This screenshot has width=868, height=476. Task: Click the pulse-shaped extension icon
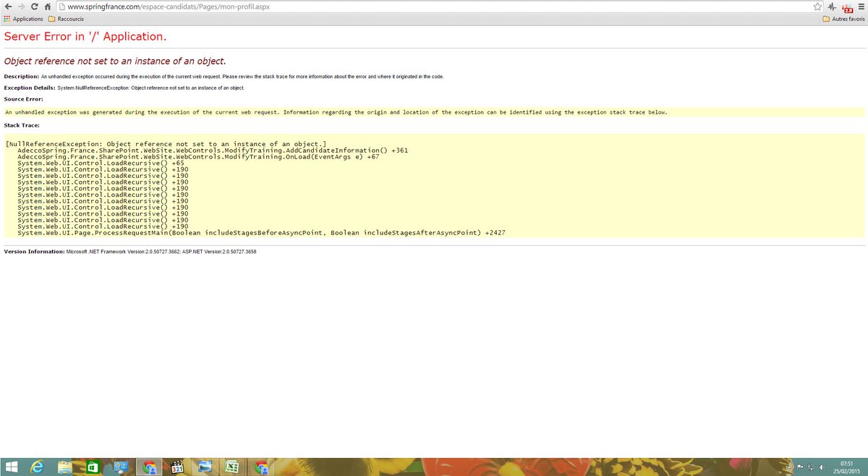[x=833, y=7]
